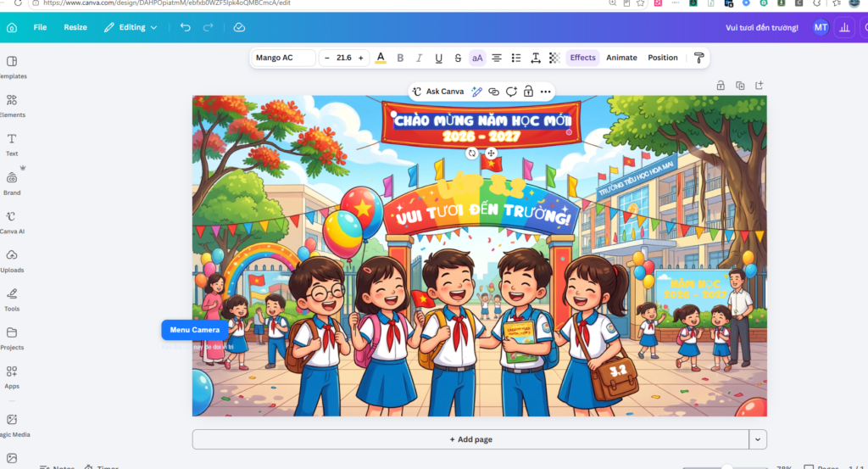This screenshot has width=868, height=469.
Task: Open the Canva AI panel
Action: pyautogui.click(x=12, y=222)
